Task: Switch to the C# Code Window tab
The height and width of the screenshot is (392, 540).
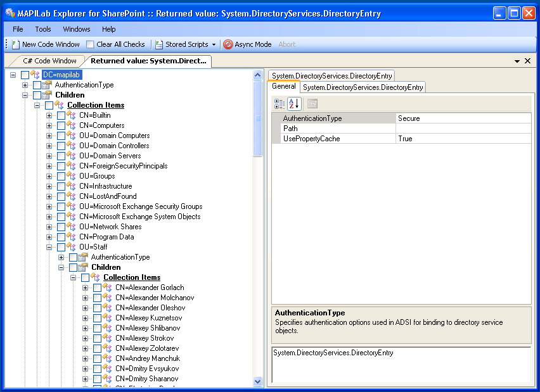Action: click(49, 61)
